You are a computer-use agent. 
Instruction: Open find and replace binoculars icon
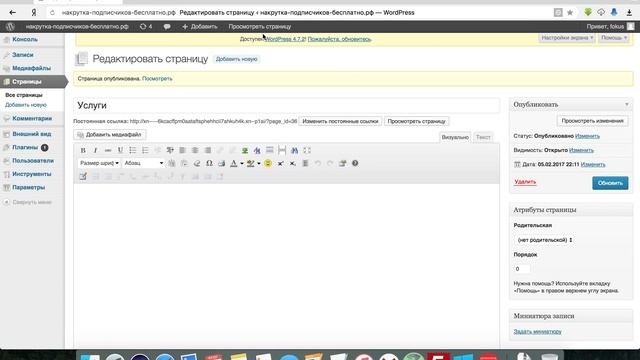click(x=294, y=150)
